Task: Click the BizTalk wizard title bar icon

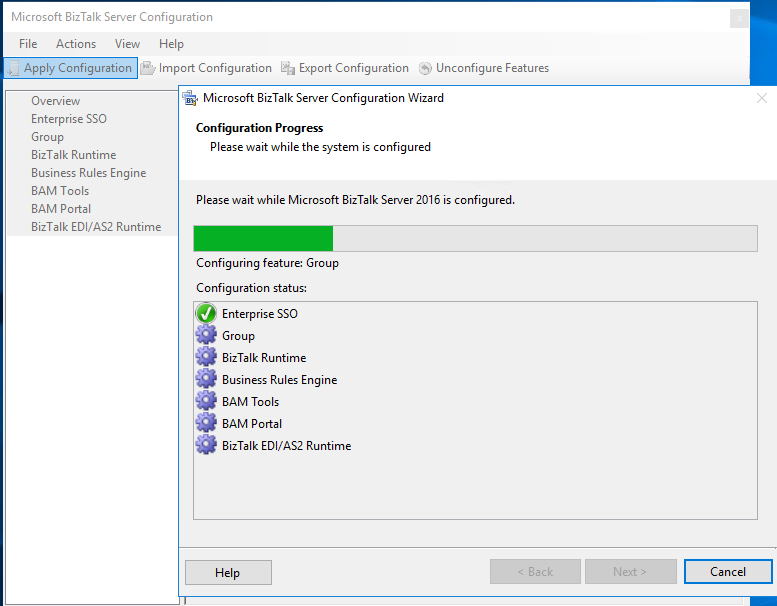Action: pos(190,98)
